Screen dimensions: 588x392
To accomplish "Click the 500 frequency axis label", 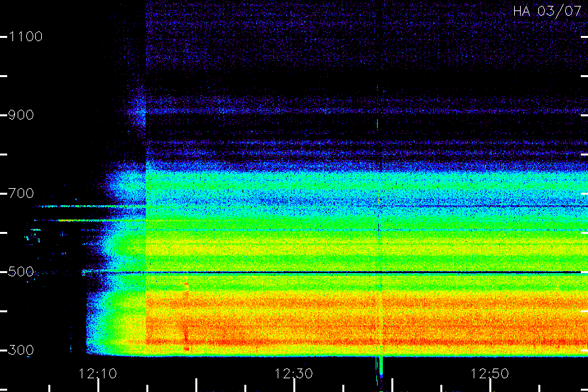I will [x=21, y=272].
